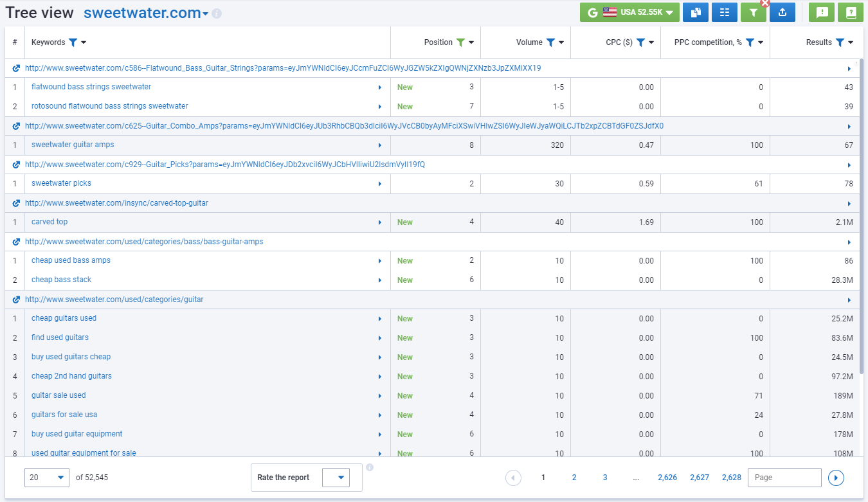Expand options arrow for 'cheap bass stack'
The height and width of the screenshot is (502, 868).
379,280
